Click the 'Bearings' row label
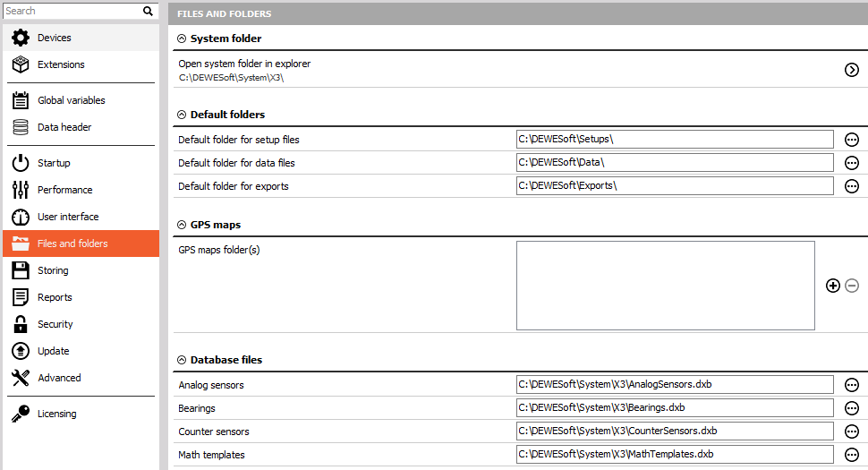 tap(197, 408)
